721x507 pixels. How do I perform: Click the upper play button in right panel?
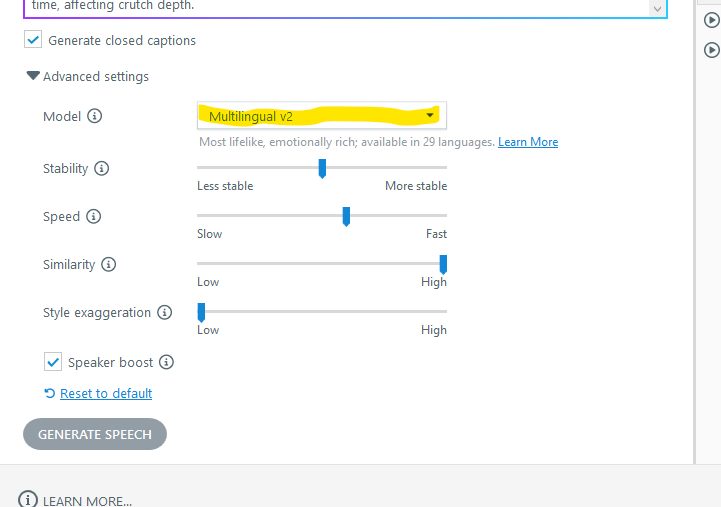(x=712, y=19)
